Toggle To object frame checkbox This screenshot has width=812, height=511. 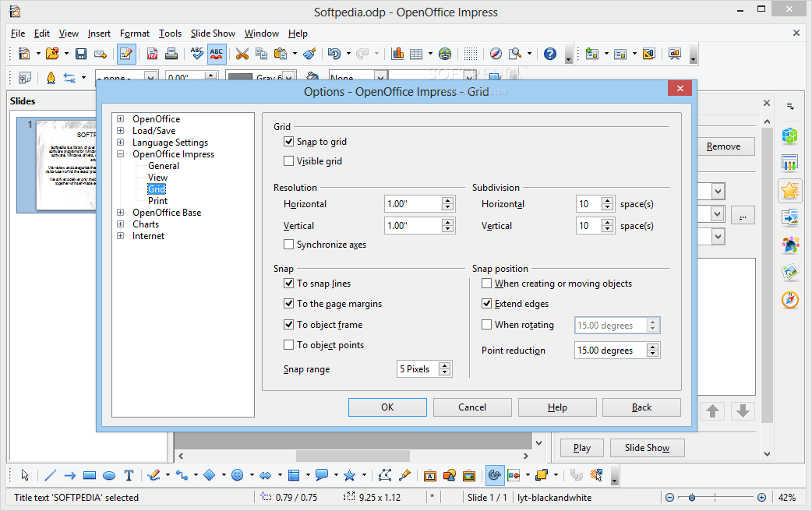(x=289, y=325)
